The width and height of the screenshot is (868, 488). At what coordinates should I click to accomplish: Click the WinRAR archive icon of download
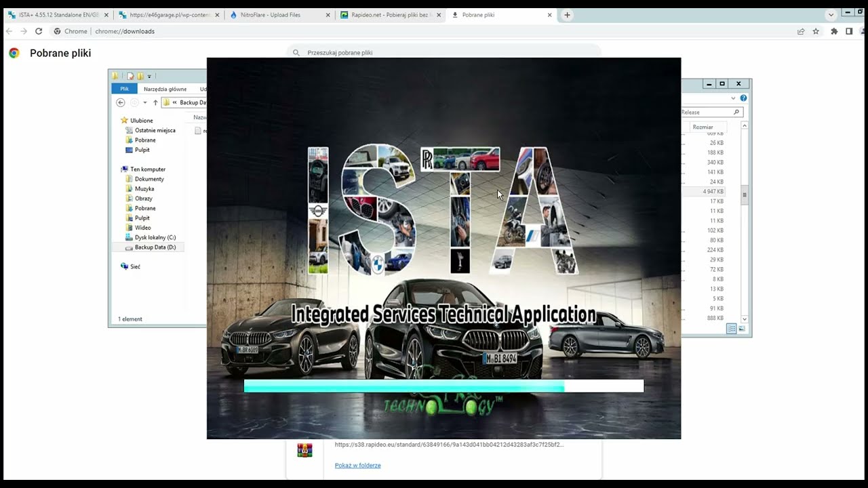pos(304,450)
